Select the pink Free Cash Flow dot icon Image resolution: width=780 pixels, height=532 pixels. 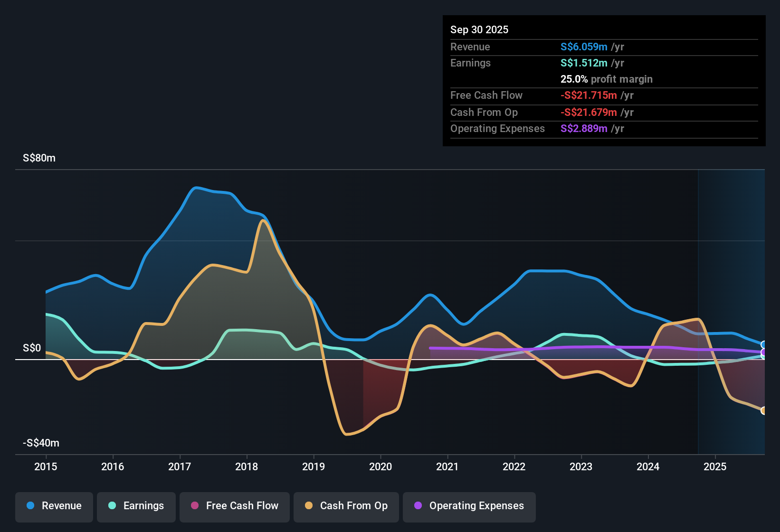click(194, 506)
